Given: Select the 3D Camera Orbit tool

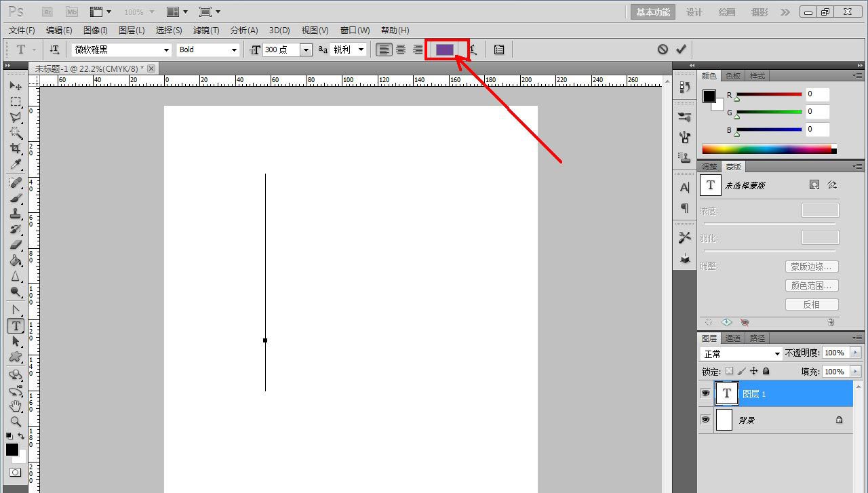Looking at the screenshot, I should point(15,391).
